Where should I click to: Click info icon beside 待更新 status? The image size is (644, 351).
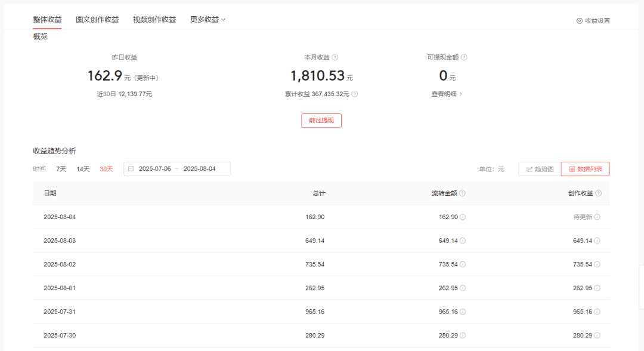[x=597, y=217]
